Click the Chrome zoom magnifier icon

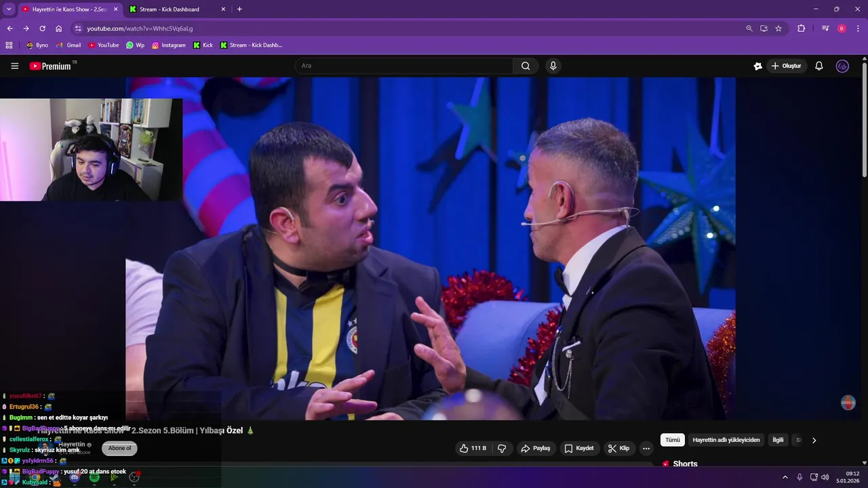(x=749, y=28)
